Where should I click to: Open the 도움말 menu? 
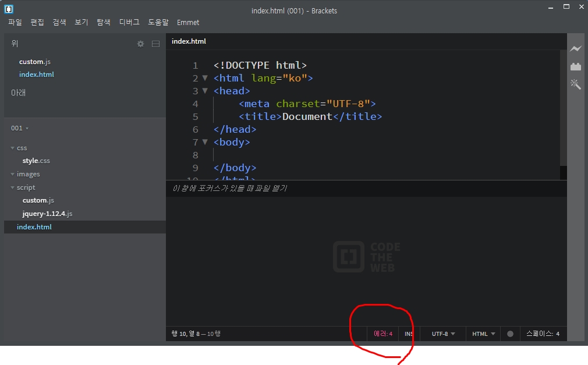(x=158, y=22)
